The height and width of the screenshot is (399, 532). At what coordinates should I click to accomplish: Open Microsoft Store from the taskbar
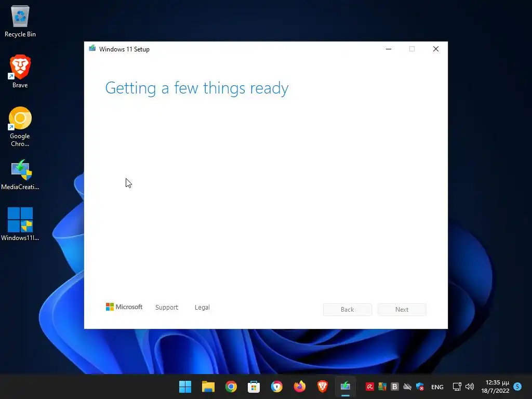pos(254,387)
